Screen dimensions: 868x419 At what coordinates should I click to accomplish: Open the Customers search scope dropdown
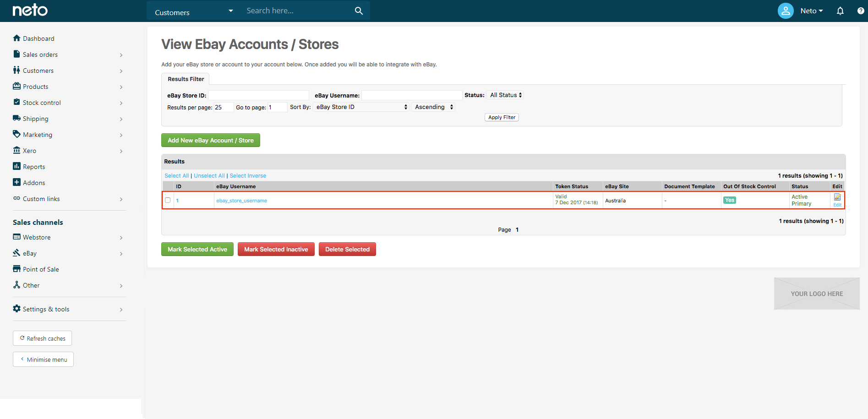click(x=194, y=11)
